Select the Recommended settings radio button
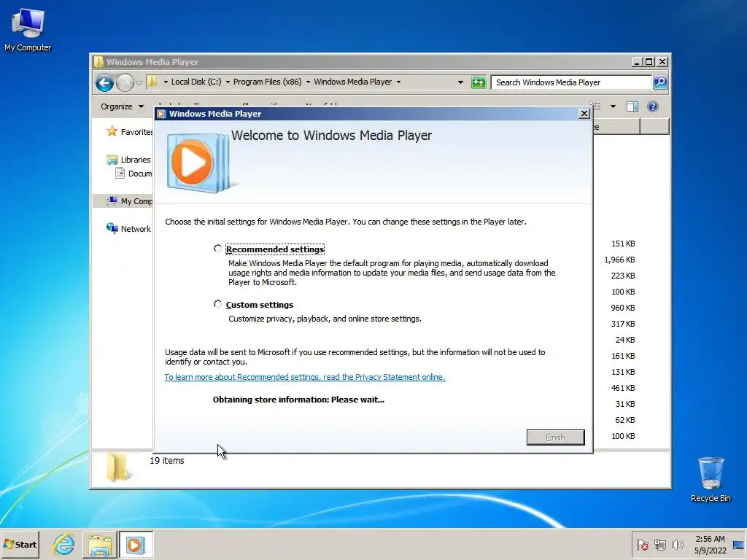747x560 pixels. click(x=217, y=249)
